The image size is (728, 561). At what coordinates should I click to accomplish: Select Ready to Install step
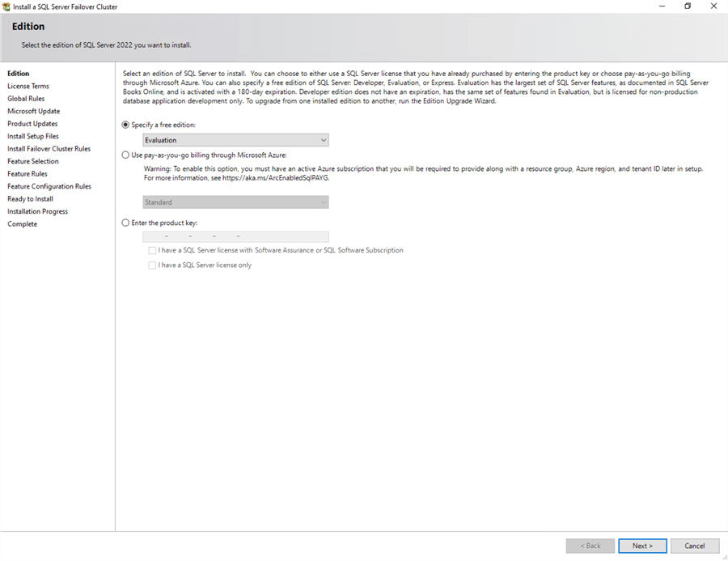30,199
